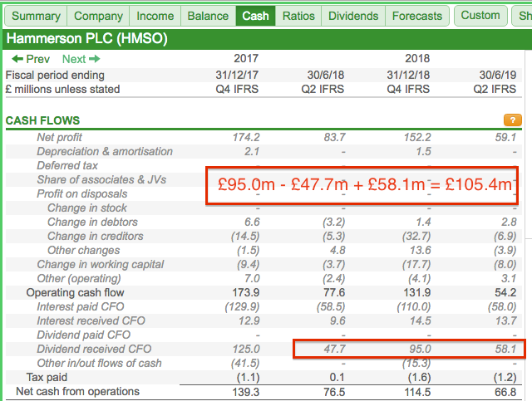This screenshot has height=401, width=532.
Task: Select Change in working capital label
Action: [x=100, y=264]
